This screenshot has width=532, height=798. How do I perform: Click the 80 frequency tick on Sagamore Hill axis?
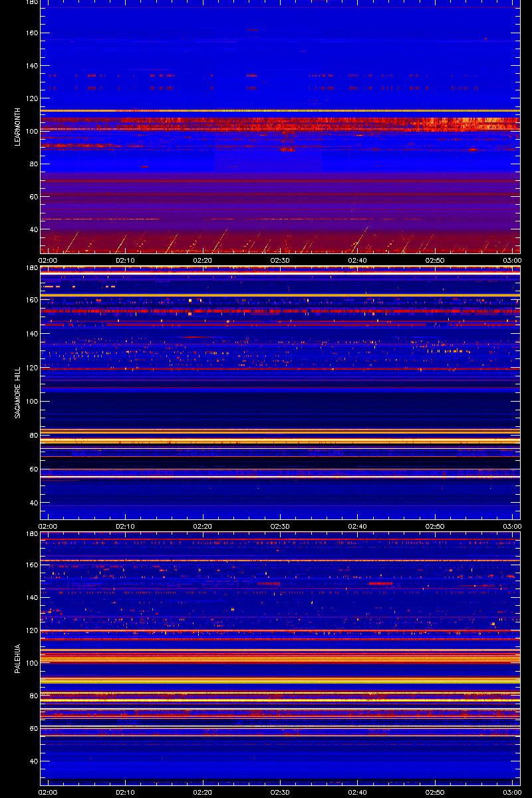[33, 435]
